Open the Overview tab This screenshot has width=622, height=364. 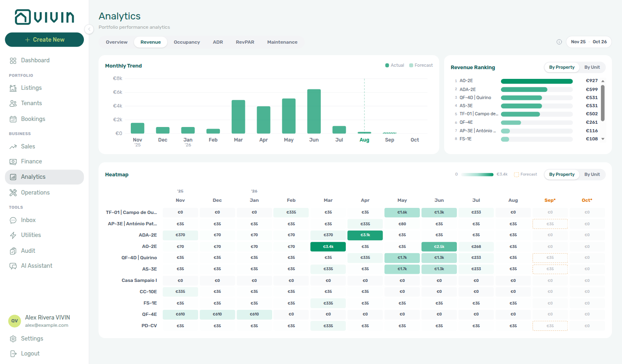coord(117,42)
